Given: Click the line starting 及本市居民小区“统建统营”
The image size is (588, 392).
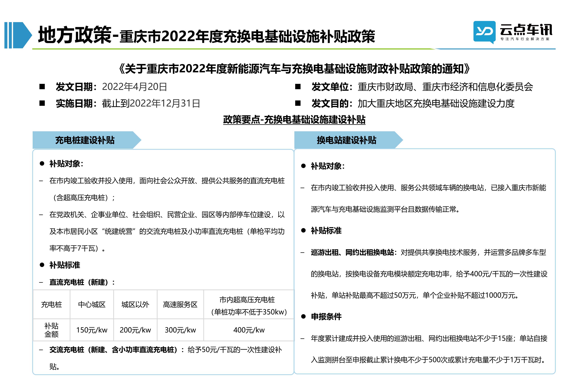Looking at the screenshot, I should coord(167,231).
